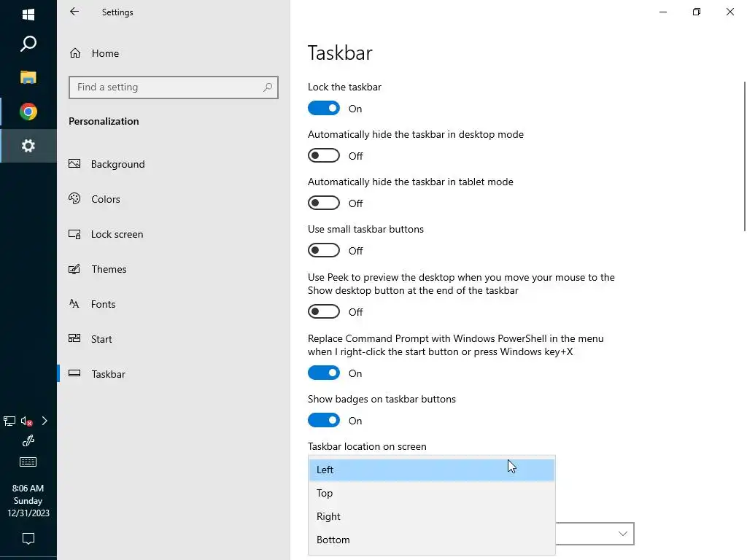Select Top in taskbar location dropdown
The height and width of the screenshot is (560, 747).
click(x=325, y=493)
